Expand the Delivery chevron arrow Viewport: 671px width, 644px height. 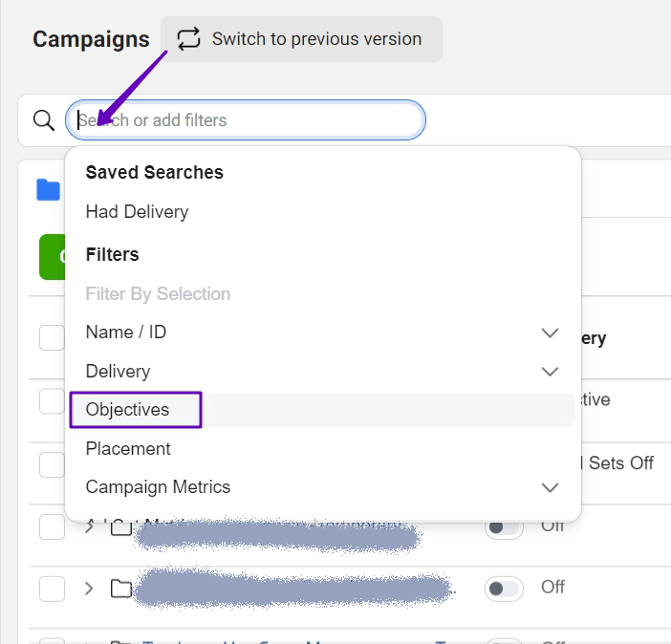[x=550, y=372]
